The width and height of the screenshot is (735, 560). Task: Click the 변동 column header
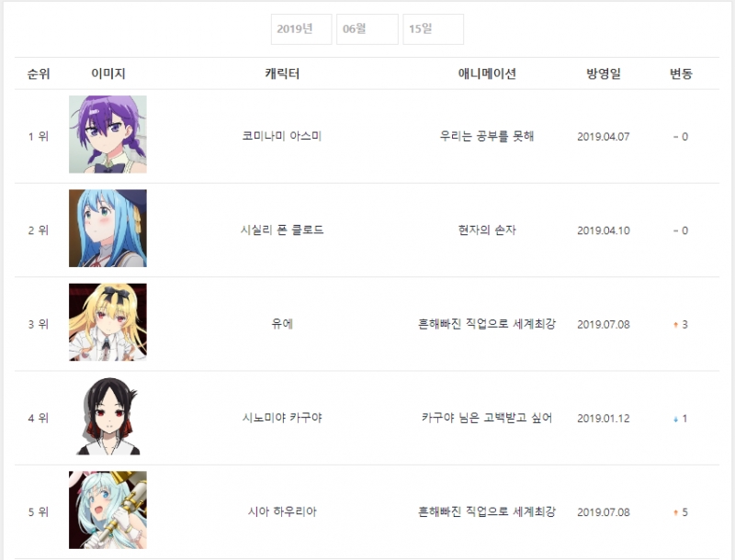(x=681, y=73)
